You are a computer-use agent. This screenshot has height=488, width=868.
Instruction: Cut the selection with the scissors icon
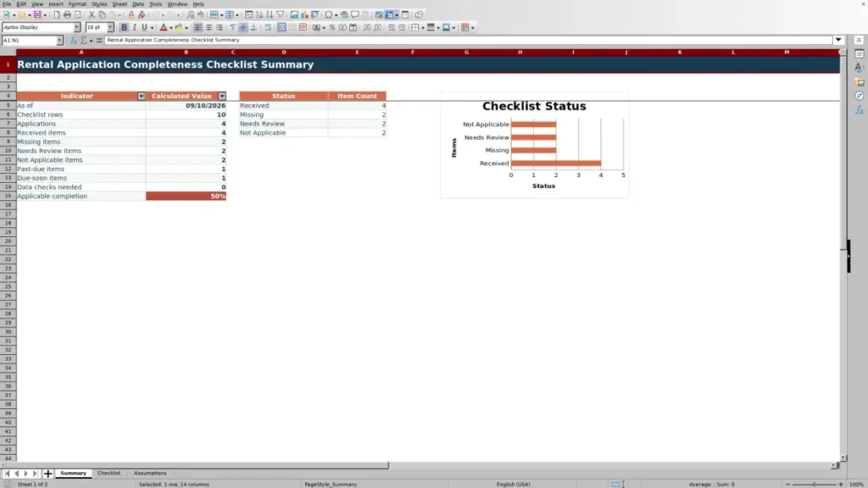pos(92,14)
